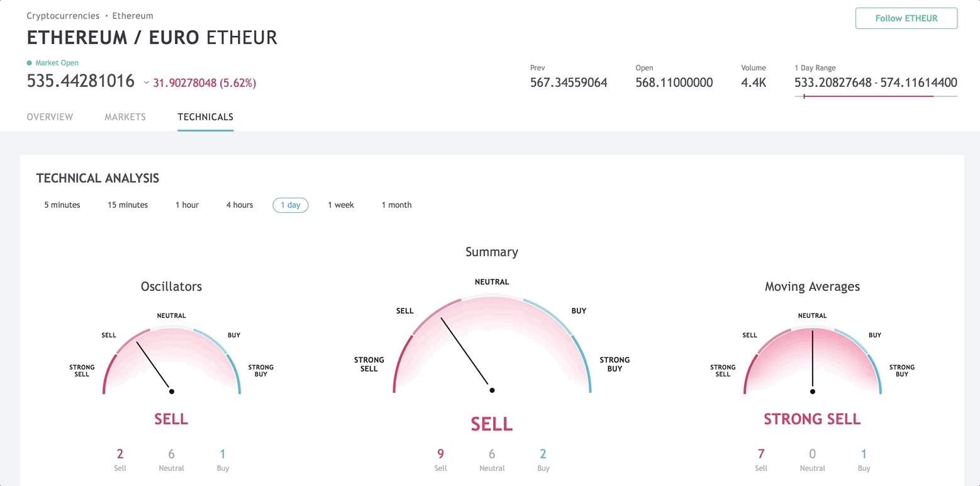
Task: Go to the Ethereum breadcrumb link
Action: [133, 16]
